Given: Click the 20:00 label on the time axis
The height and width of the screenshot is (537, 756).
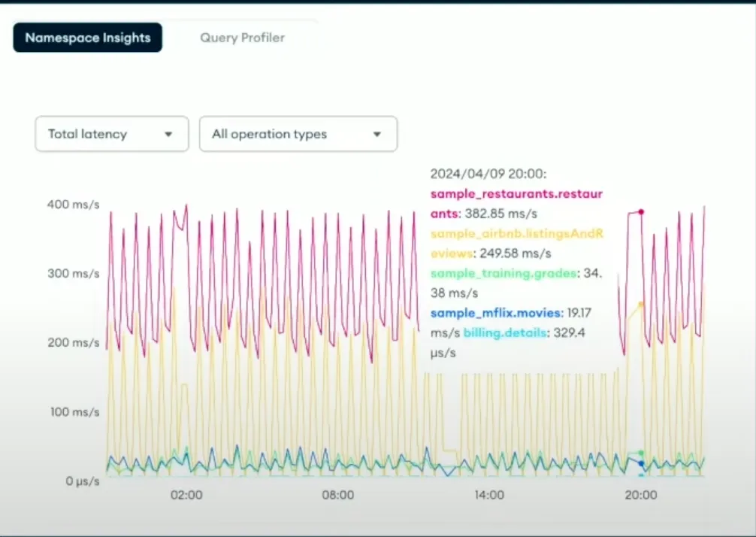Looking at the screenshot, I should (640, 495).
